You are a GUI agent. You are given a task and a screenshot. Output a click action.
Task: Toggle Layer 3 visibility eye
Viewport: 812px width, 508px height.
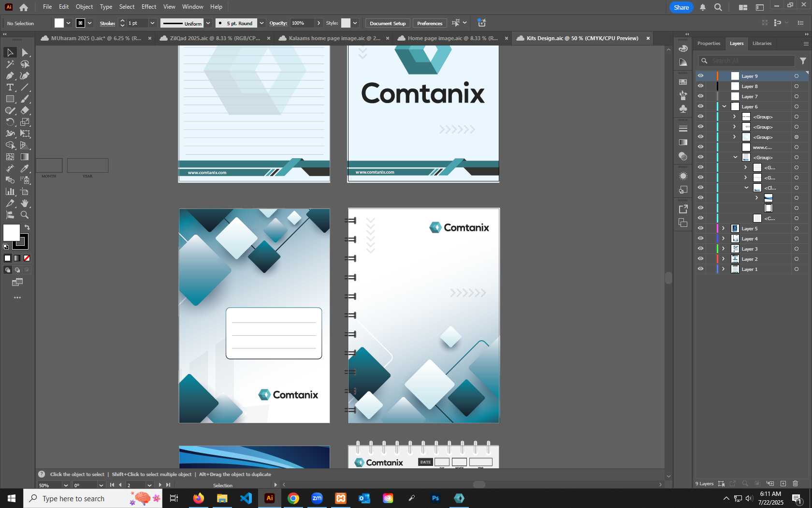pos(700,249)
